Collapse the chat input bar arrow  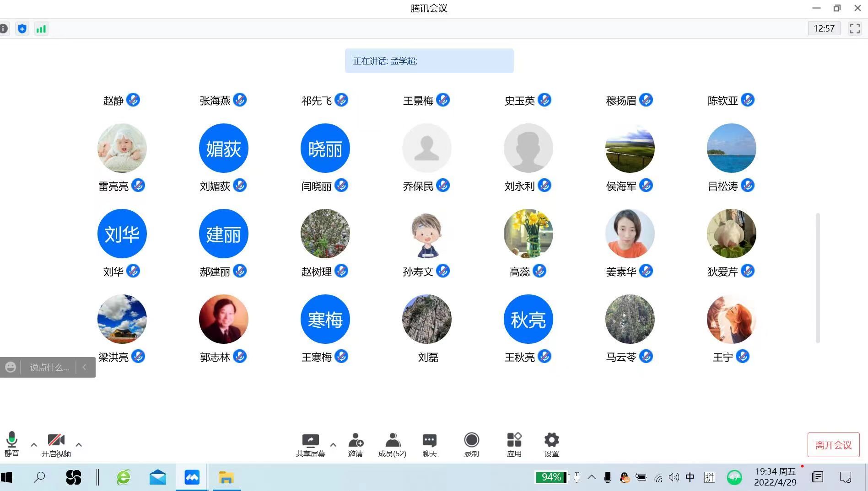click(x=85, y=367)
